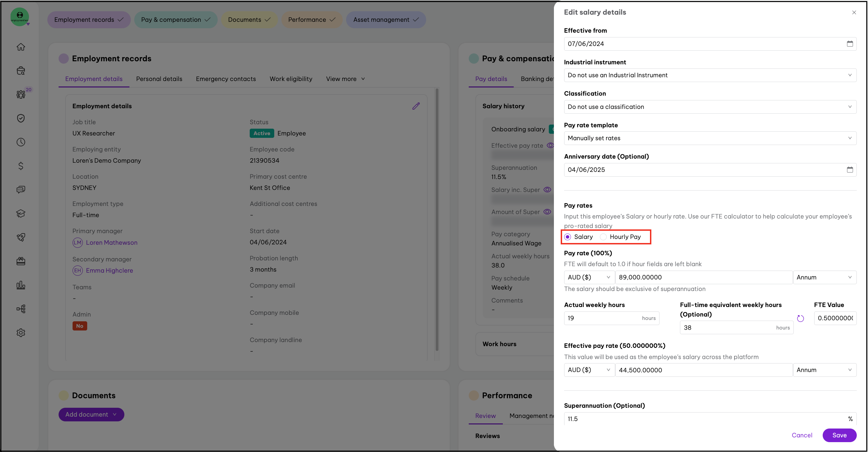Click the pencil edit icon in Employment details
The height and width of the screenshot is (452, 868).
point(416,106)
